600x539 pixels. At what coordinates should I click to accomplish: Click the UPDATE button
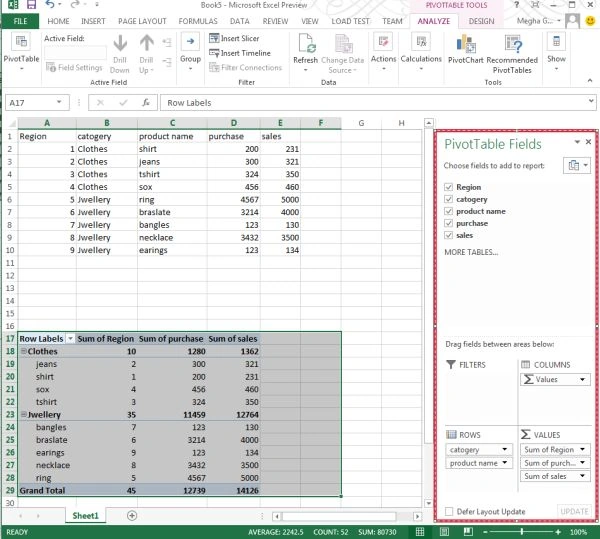[x=574, y=511]
